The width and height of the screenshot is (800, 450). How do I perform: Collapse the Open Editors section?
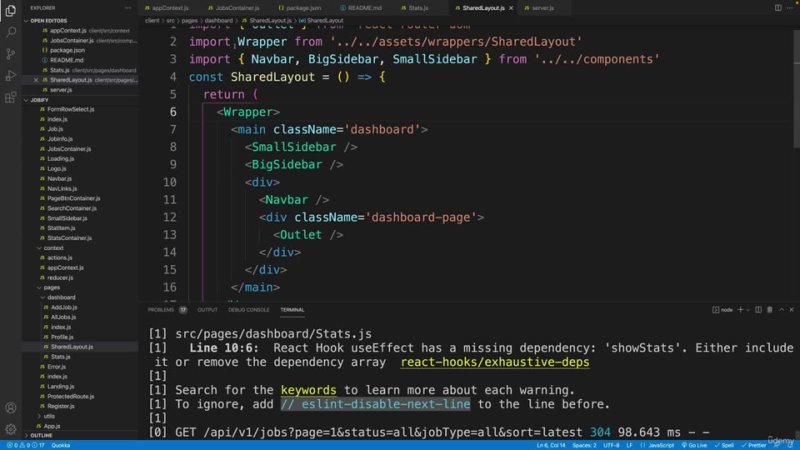48,21
